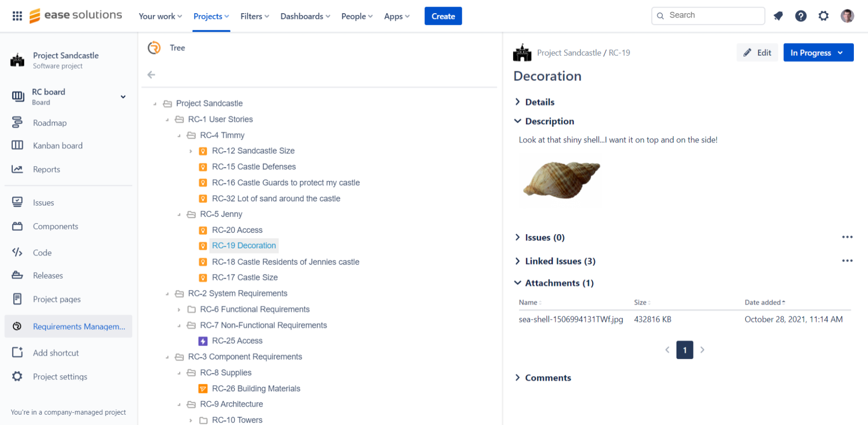Go back with the left arrow icon

click(x=151, y=75)
